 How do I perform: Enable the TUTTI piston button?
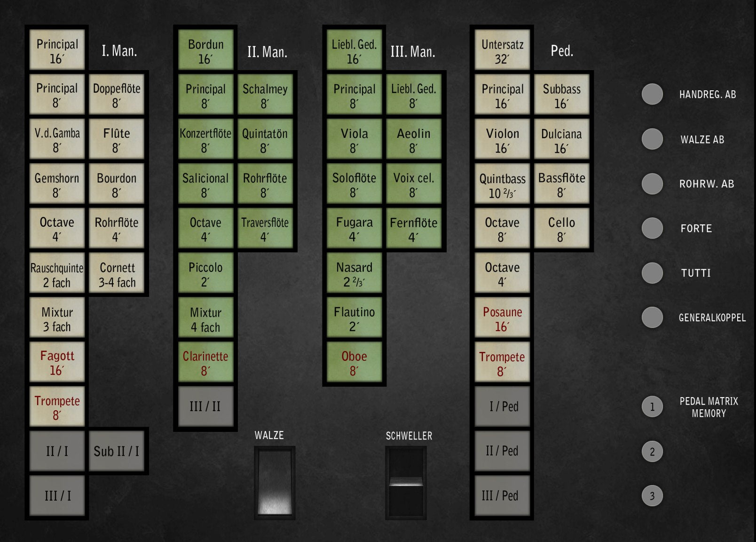pyautogui.click(x=652, y=273)
